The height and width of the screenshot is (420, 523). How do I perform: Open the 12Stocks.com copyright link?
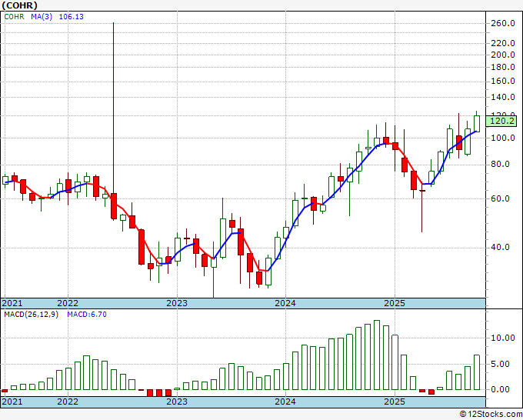click(491, 415)
